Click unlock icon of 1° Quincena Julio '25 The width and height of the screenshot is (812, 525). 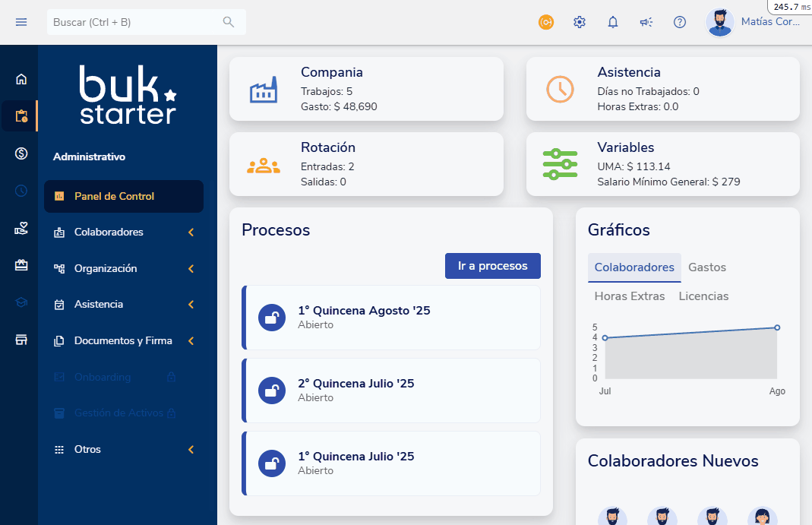pyautogui.click(x=272, y=463)
